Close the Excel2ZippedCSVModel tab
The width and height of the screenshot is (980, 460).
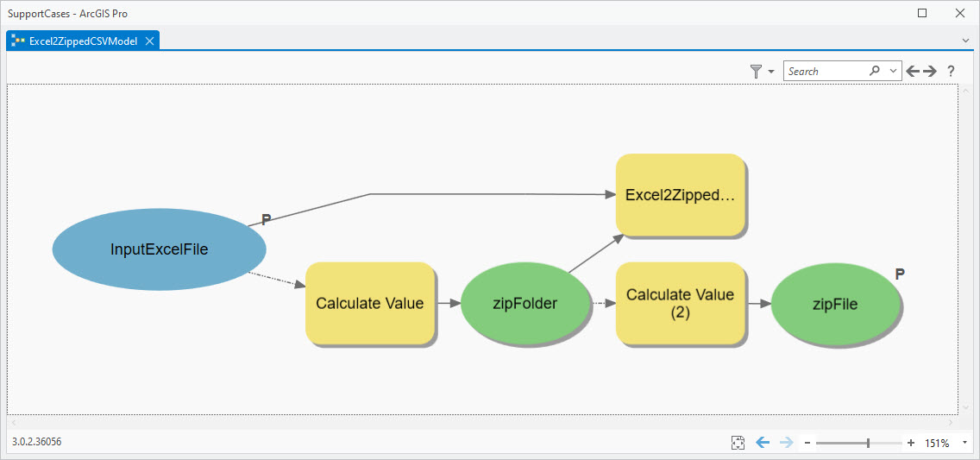(149, 41)
